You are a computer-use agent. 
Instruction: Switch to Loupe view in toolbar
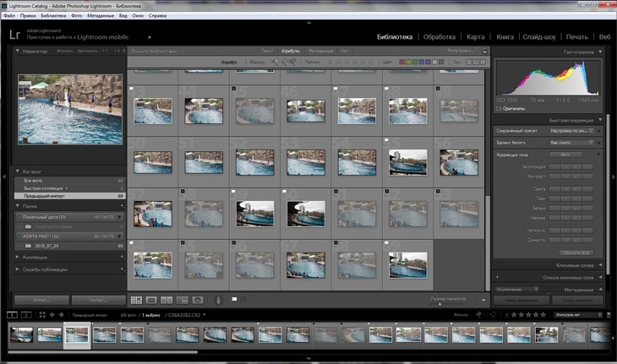(151, 301)
